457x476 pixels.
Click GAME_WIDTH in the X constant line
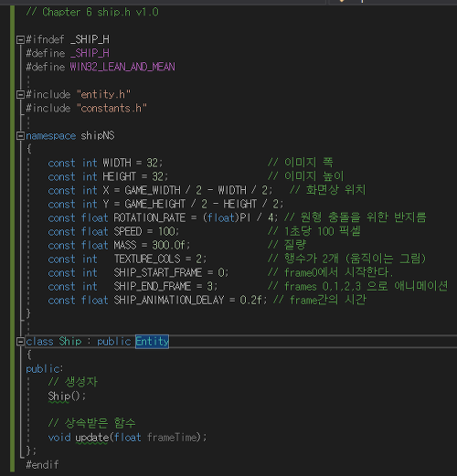pyautogui.click(x=153, y=190)
